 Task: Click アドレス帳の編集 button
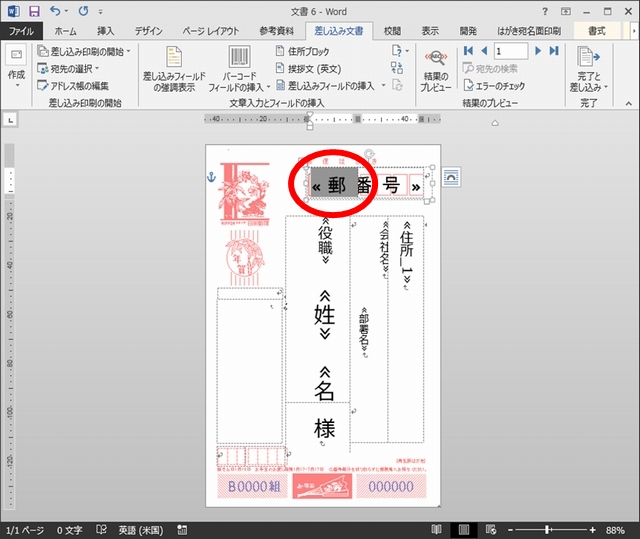pos(73,86)
